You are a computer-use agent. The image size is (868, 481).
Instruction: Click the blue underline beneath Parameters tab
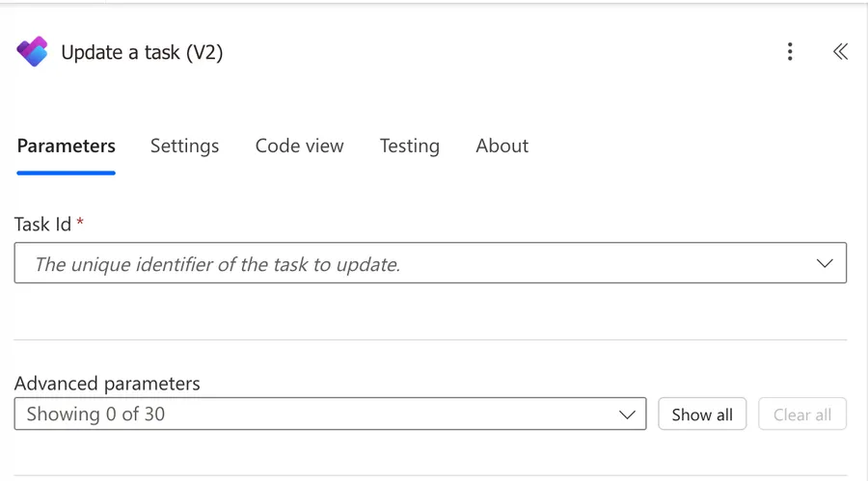67,173
